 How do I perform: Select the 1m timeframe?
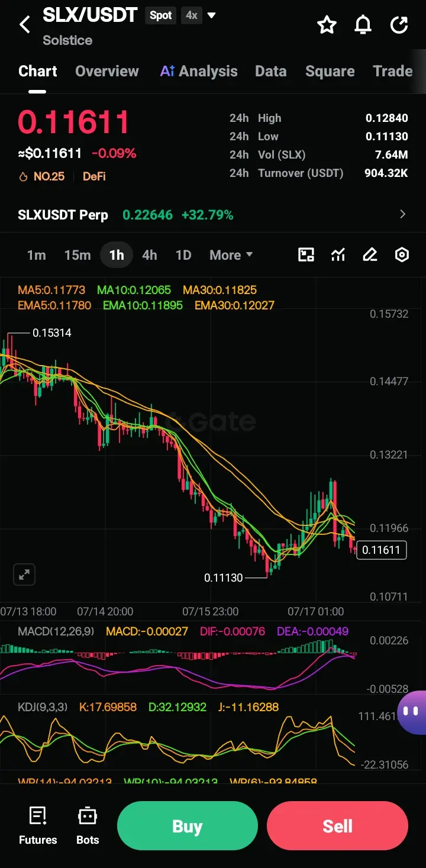36,255
